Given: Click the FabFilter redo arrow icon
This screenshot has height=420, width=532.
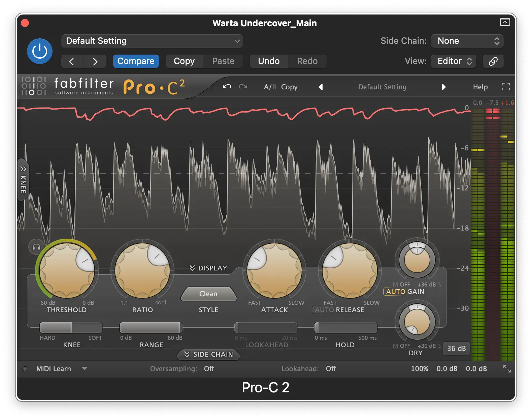Looking at the screenshot, I should pos(243,87).
